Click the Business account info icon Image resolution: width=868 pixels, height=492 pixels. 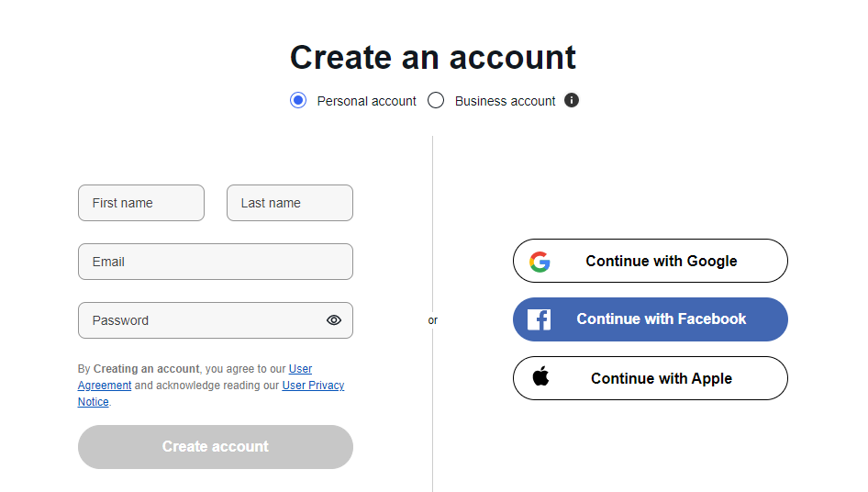[x=572, y=100]
